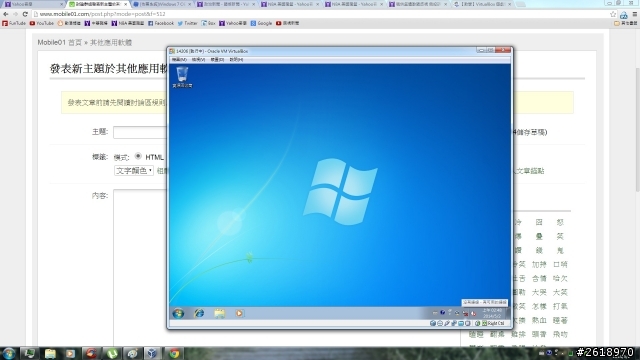Open the VirtualBox 說明(H) menu
This screenshot has width=640, height=360.
tap(236, 60)
